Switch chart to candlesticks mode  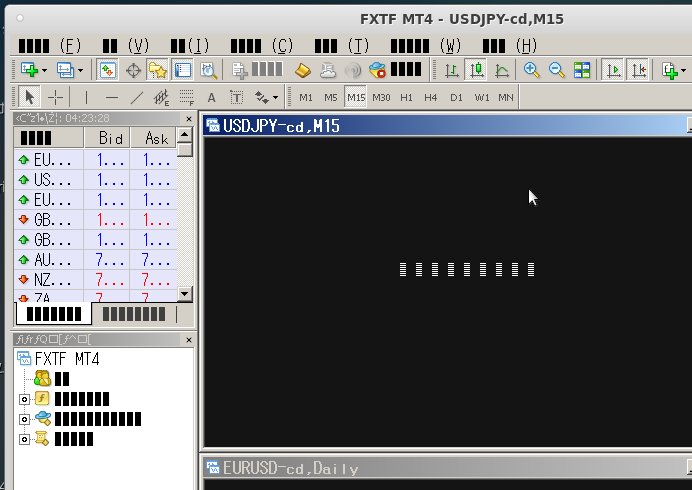point(476,70)
